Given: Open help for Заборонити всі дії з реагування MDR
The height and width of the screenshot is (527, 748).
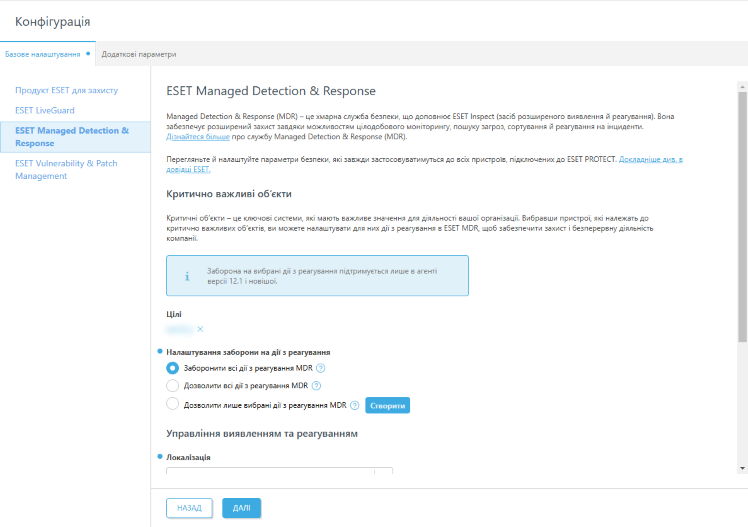Looking at the screenshot, I should tap(321, 368).
